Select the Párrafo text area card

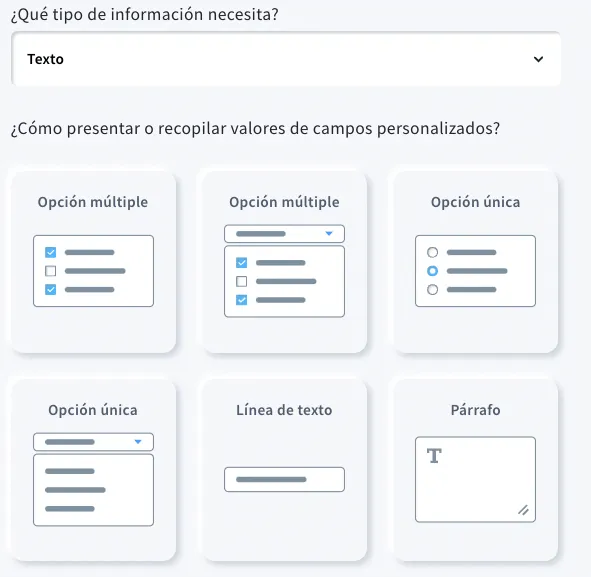tap(475, 470)
